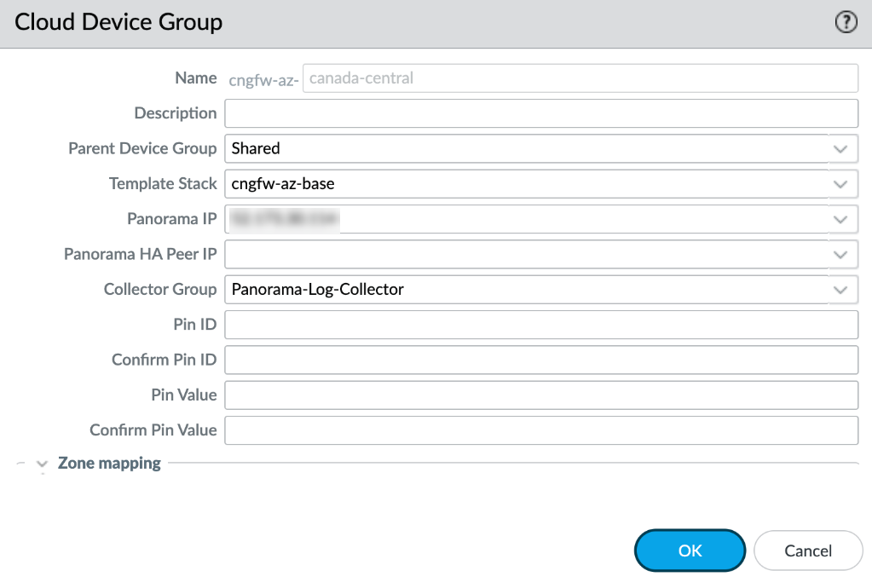Click the Panorama-Log-Collector group value
The height and width of the screenshot is (588, 872).
(x=317, y=290)
